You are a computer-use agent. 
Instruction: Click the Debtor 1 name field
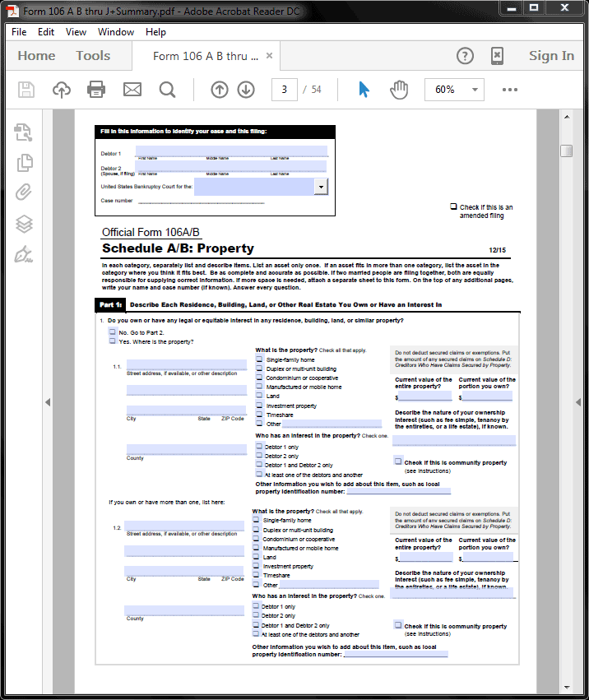[232, 151]
